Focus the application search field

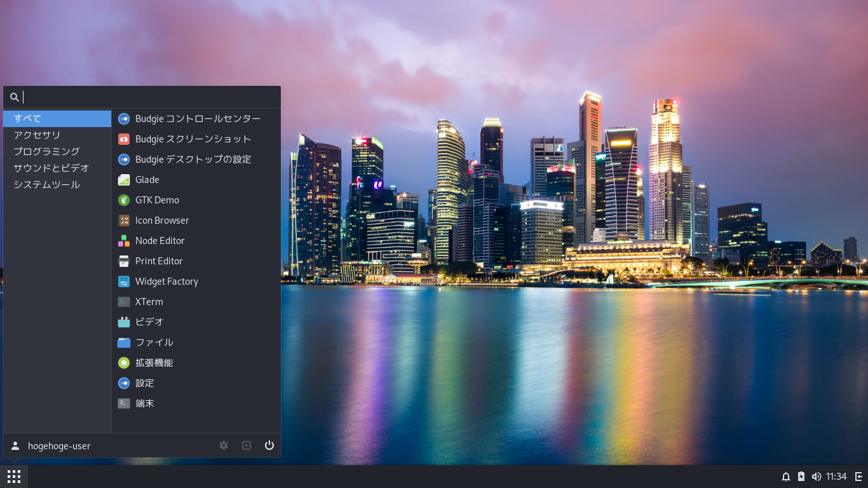(x=142, y=97)
